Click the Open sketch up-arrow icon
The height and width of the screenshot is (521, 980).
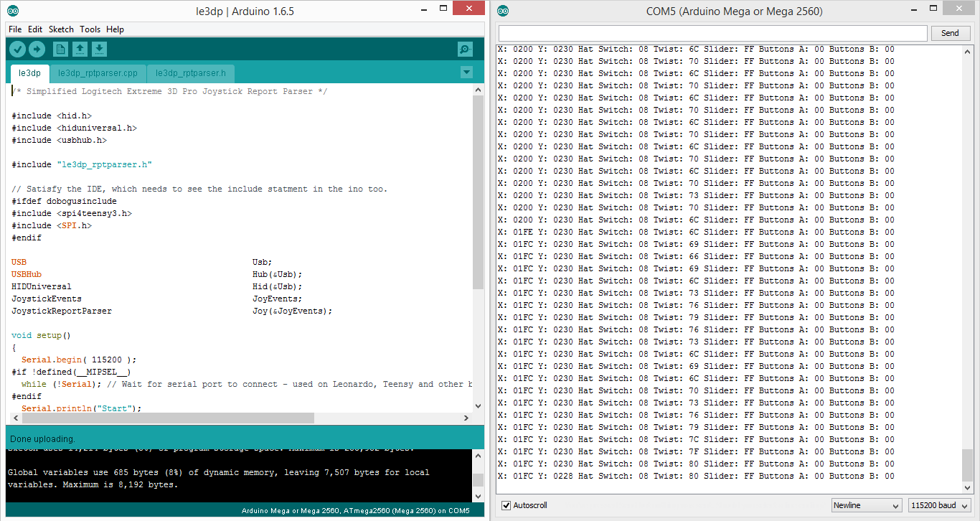[x=80, y=49]
